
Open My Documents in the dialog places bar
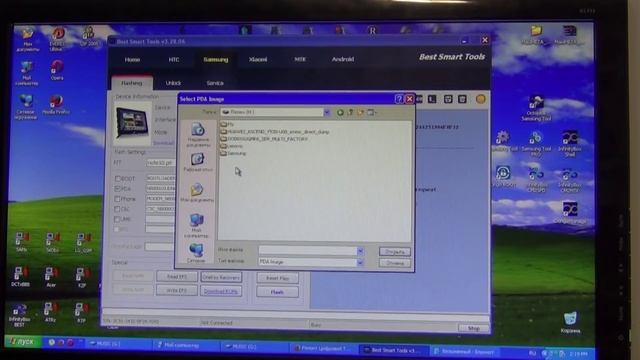(197, 193)
